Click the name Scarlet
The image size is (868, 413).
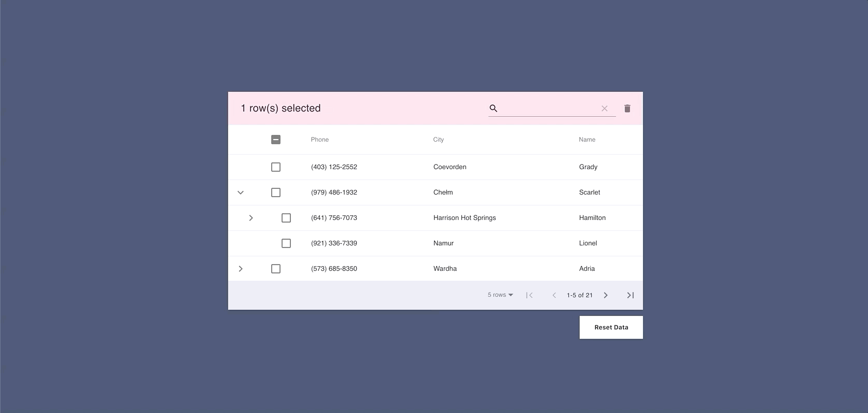pos(590,192)
